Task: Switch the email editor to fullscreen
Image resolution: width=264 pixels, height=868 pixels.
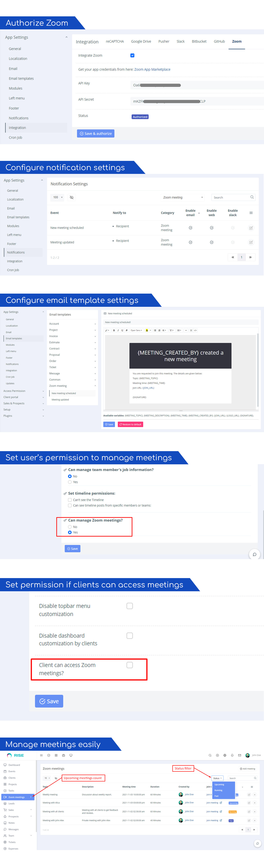Action: (191, 331)
